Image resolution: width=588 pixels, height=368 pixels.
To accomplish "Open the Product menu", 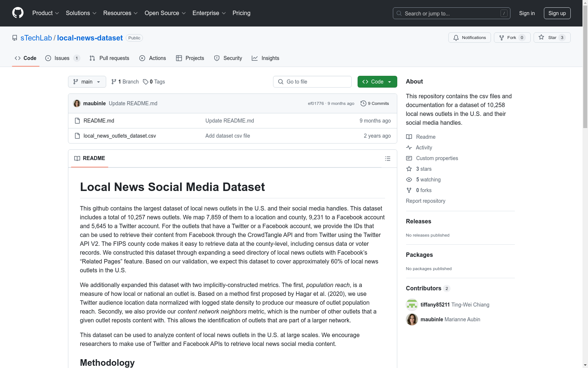I will tap(46, 13).
